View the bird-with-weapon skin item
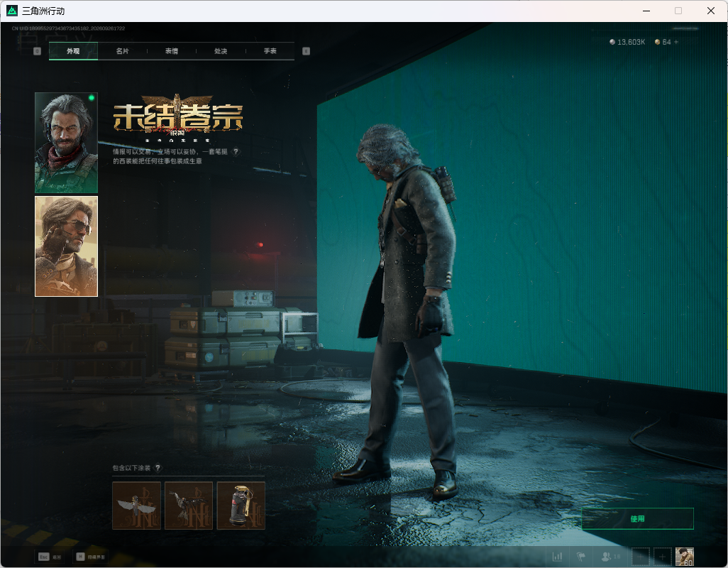The image size is (728, 568). (189, 506)
